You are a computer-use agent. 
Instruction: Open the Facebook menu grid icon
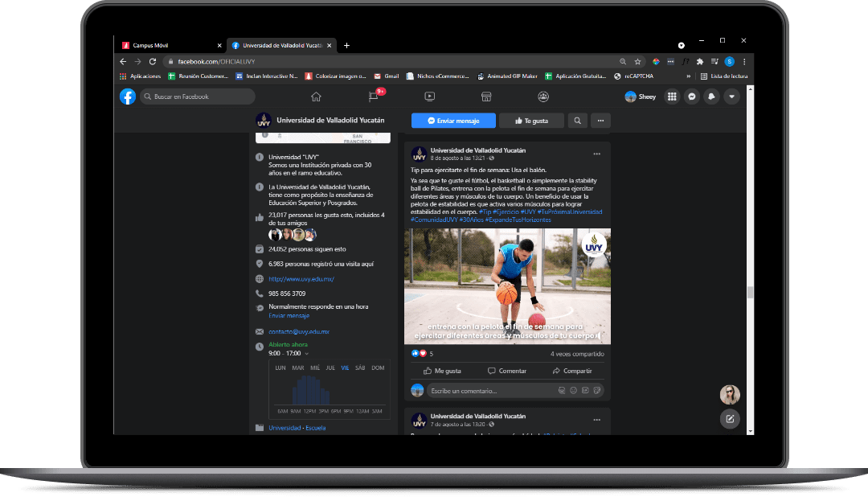pos(672,97)
